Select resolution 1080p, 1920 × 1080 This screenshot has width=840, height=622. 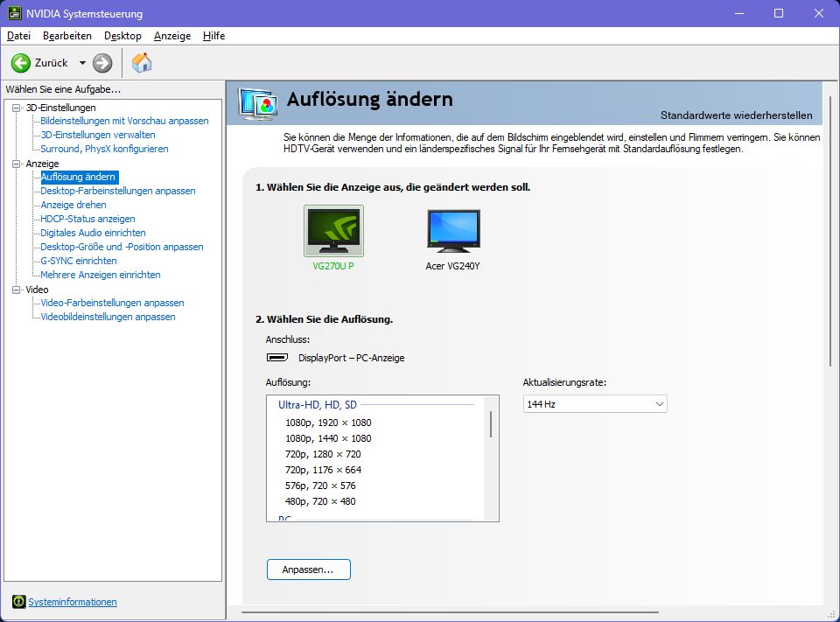[x=328, y=423]
